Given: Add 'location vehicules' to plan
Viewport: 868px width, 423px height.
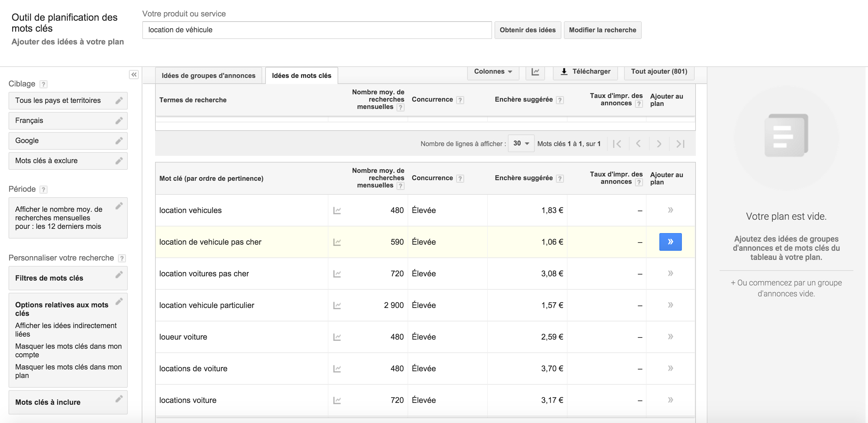Looking at the screenshot, I should click(x=670, y=210).
